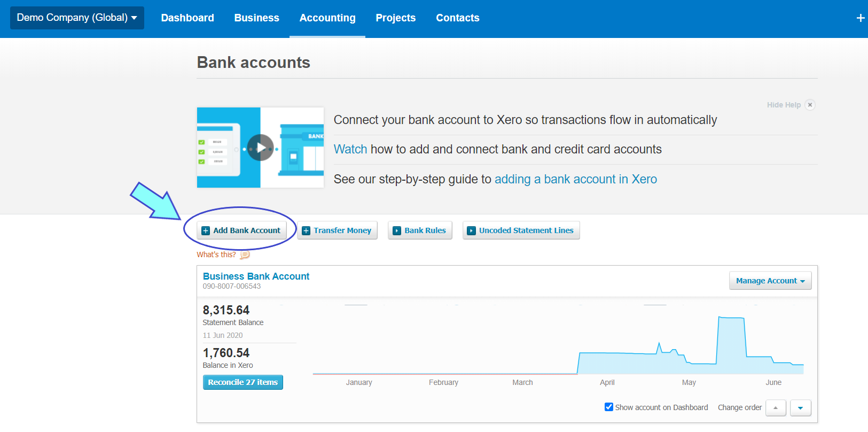Open the Business menu
Screen dimensions: 868x432
256,18
